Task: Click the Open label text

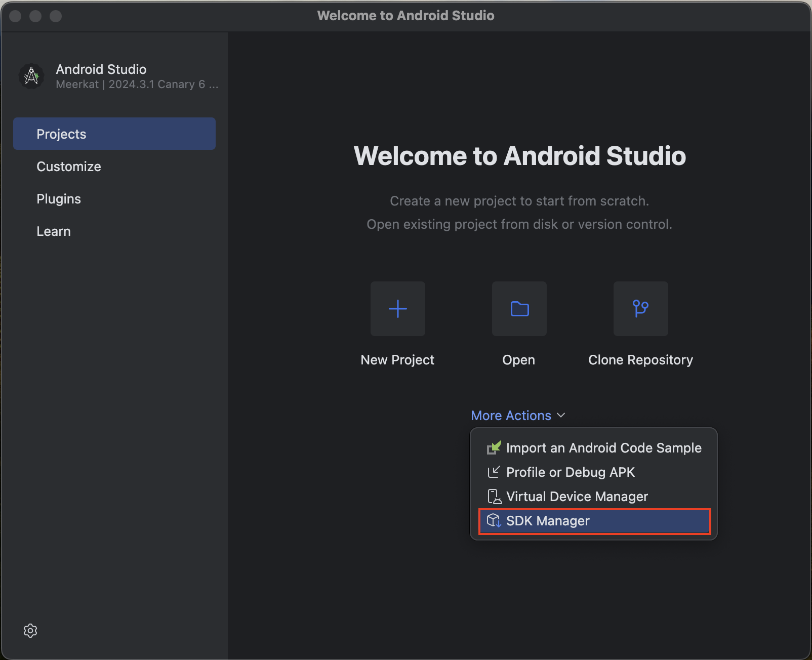Action: (x=518, y=360)
